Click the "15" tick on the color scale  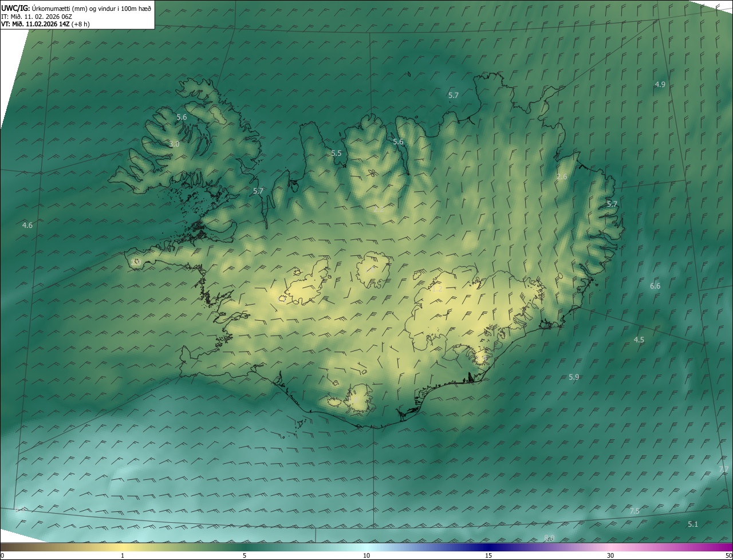488,555
